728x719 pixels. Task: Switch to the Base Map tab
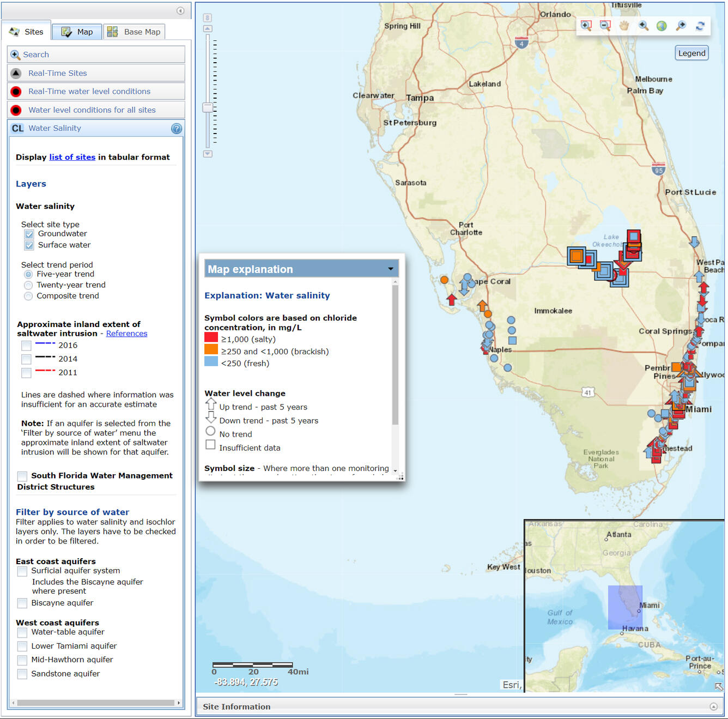[x=134, y=31]
